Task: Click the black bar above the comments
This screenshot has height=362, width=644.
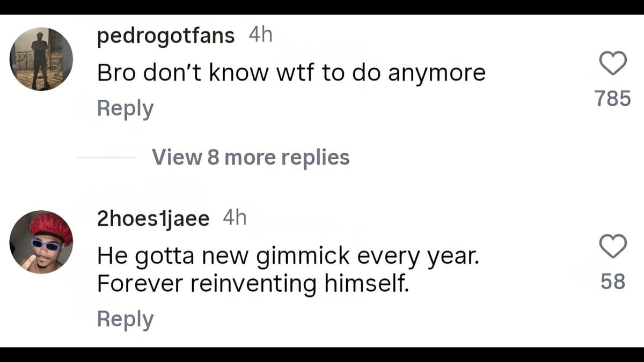Action: coord(322,7)
